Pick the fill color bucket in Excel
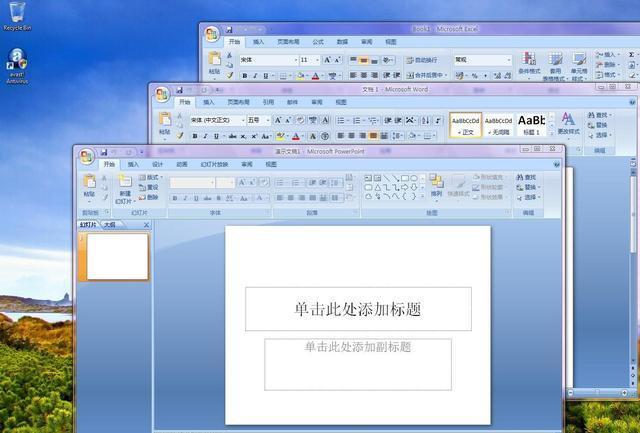The image size is (640, 433). pyautogui.click(x=301, y=75)
